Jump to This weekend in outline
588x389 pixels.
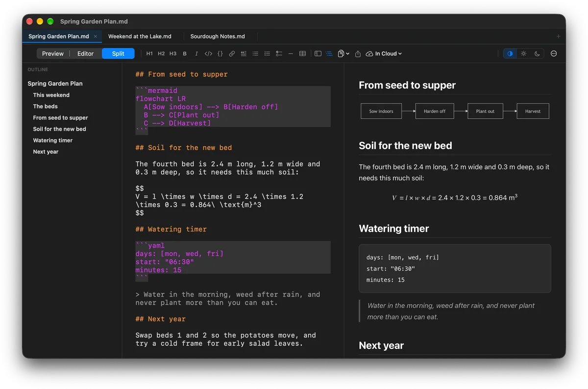(51, 95)
